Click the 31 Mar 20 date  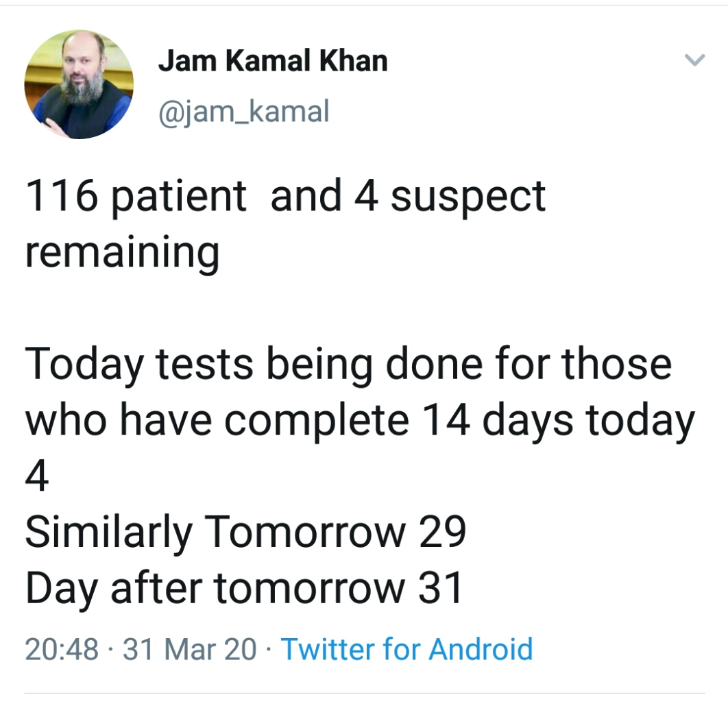190,648
